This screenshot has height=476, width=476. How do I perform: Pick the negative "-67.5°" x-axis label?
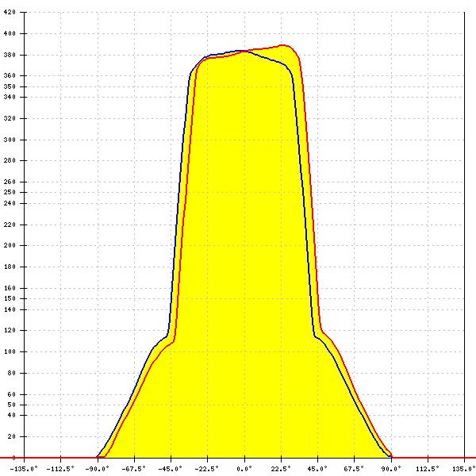click(x=133, y=469)
